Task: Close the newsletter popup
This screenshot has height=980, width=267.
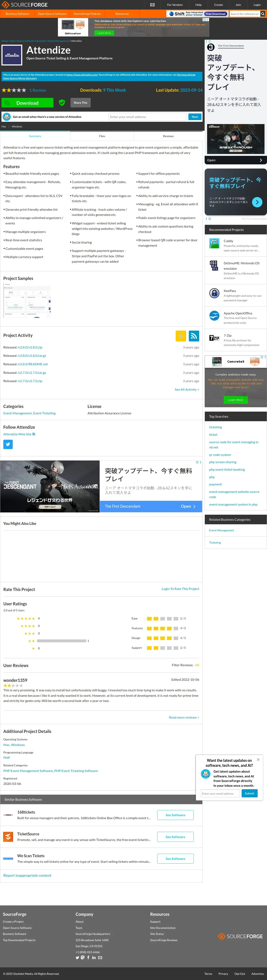Action: pyautogui.click(x=258, y=759)
